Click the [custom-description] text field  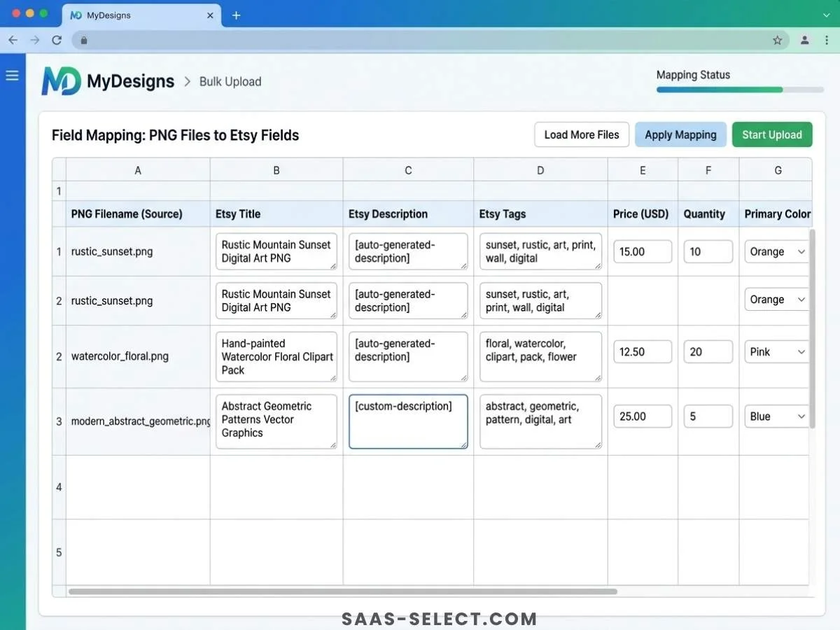coord(408,422)
